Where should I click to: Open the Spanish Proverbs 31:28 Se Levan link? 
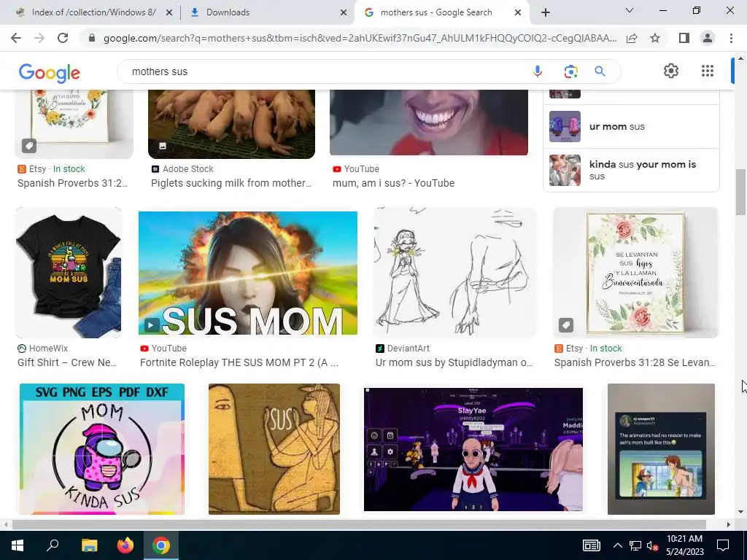pos(635,362)
